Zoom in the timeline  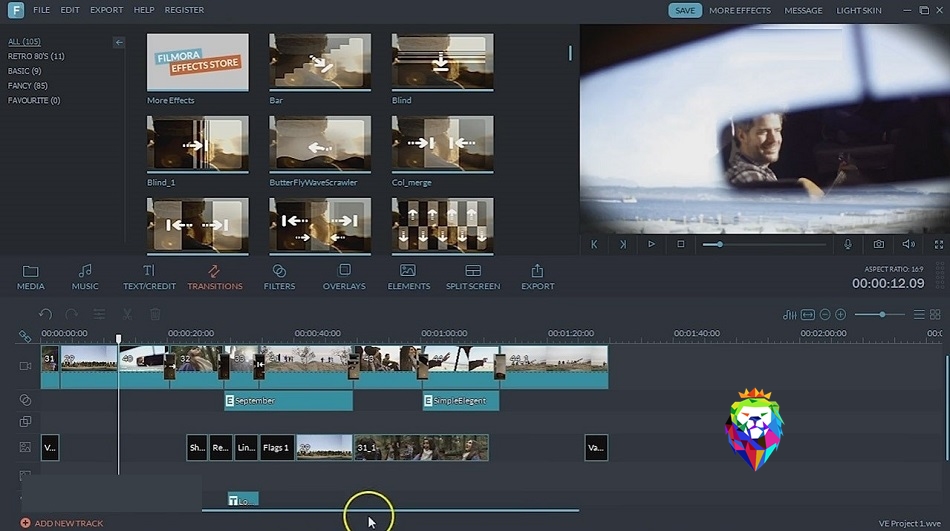840,315
